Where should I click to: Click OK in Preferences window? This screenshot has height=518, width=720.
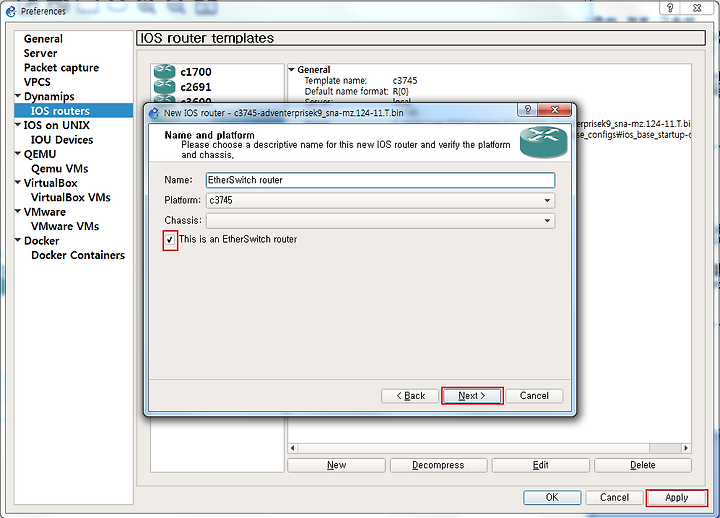552,497
